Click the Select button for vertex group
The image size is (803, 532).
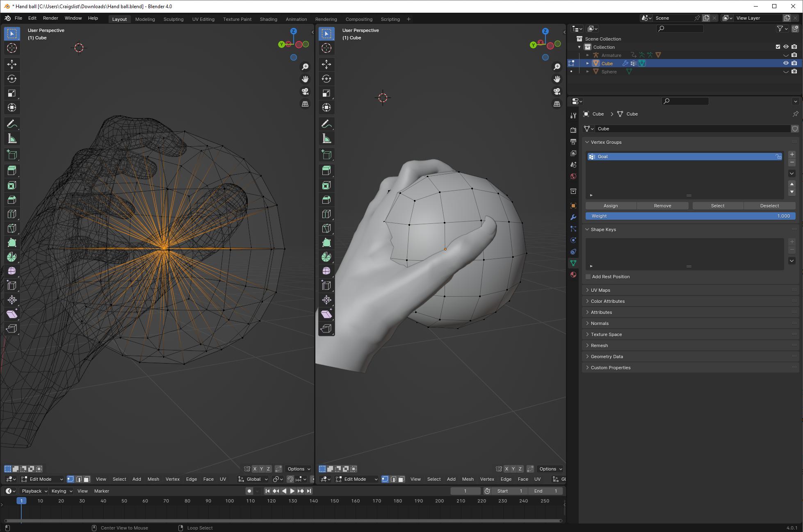pyautogui.click(x=717, y=205)
